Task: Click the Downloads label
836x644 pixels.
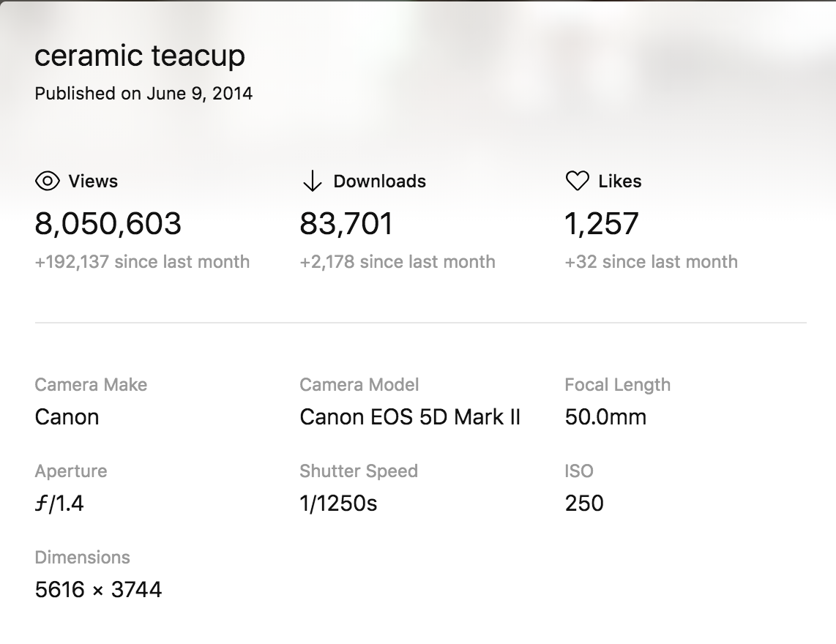Action: click(379, 181)
